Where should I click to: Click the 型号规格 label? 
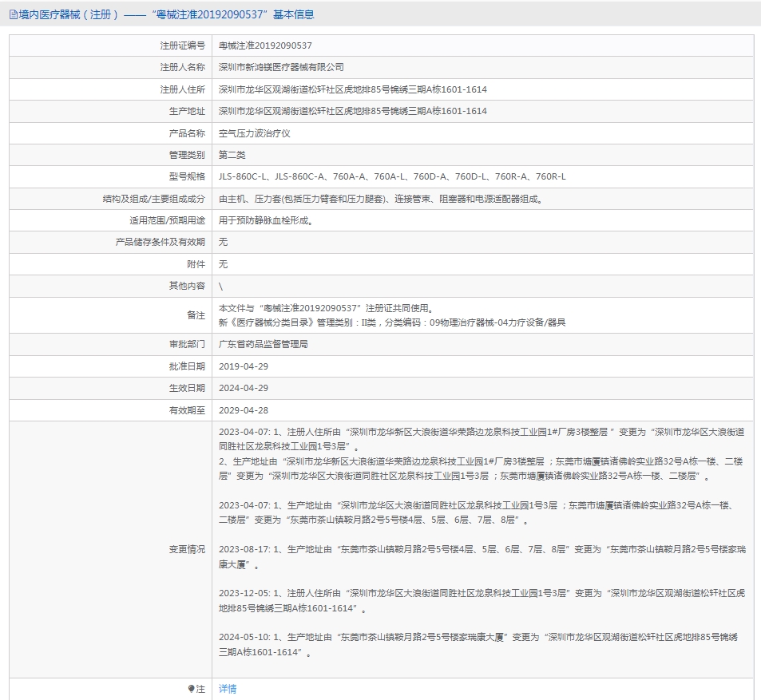point(187,176)
